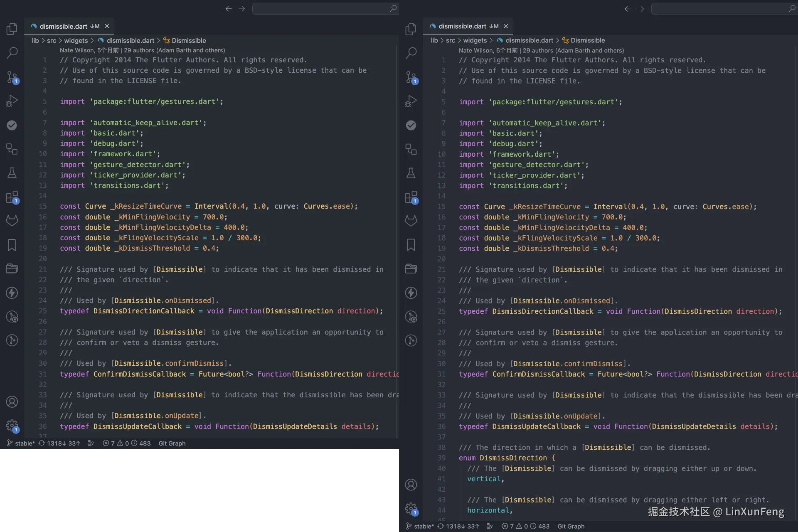Open Testing flask icon in left activity bar
This screenshot has height=532, width=798.
tap(12, 173)
